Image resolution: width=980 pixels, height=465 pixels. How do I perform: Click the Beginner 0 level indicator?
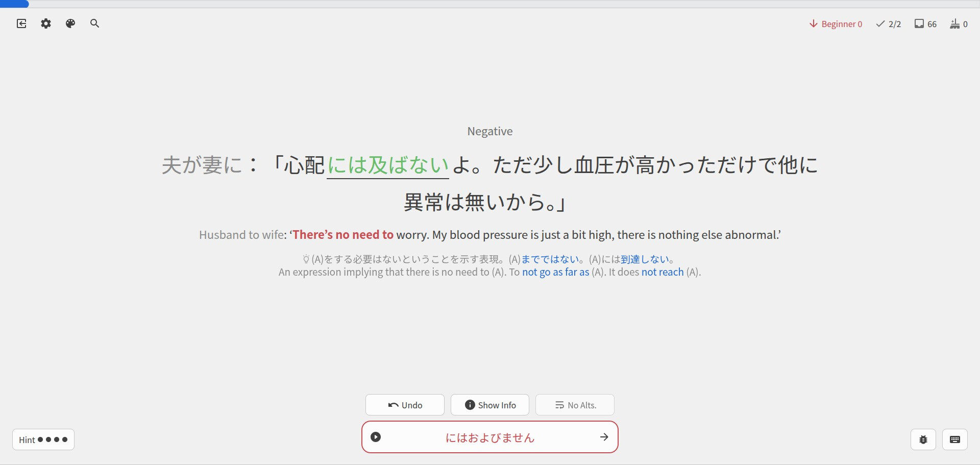836,24
